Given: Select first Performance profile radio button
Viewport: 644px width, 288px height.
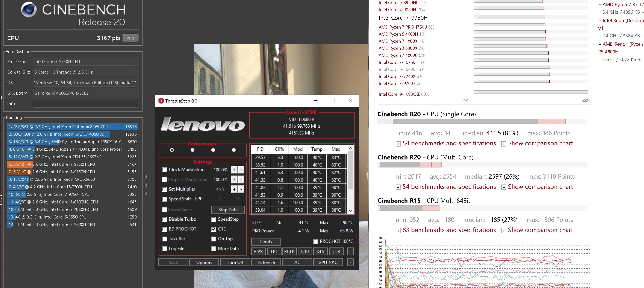Looking at the screenshot, I should point(172,150).
